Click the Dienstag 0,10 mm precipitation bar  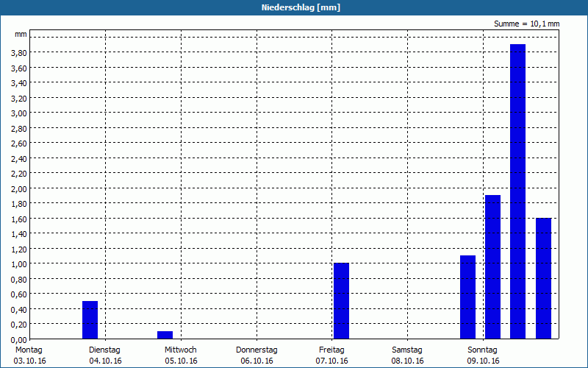click(165, 335)
